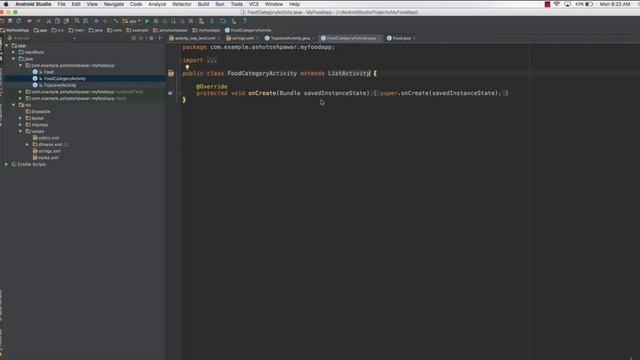Click the gear settings icon in Project panel
The width and height of the screenshot is (640, 360).
tap(151, 38)
